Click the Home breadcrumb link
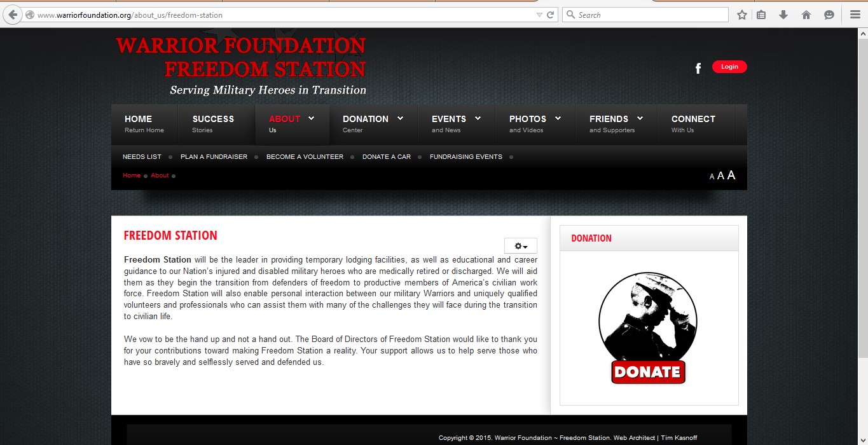The image size is (868, 445). coord(132,175)
